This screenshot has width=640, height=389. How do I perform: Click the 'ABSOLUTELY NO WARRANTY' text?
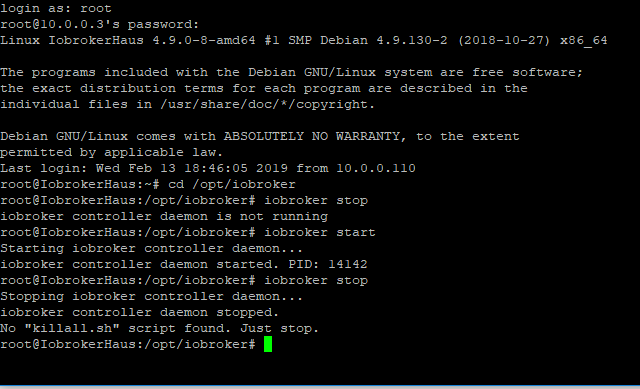tap(313, 136)
